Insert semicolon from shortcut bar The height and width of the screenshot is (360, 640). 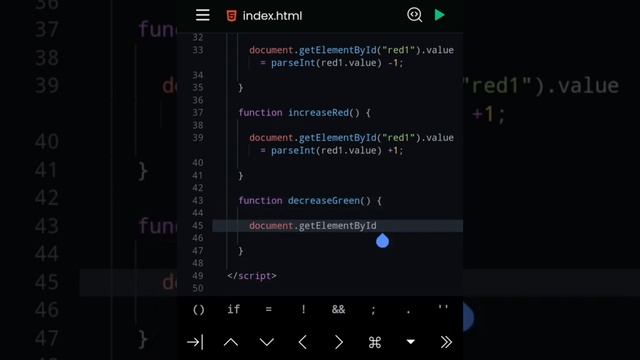click(x=373, y=310)
